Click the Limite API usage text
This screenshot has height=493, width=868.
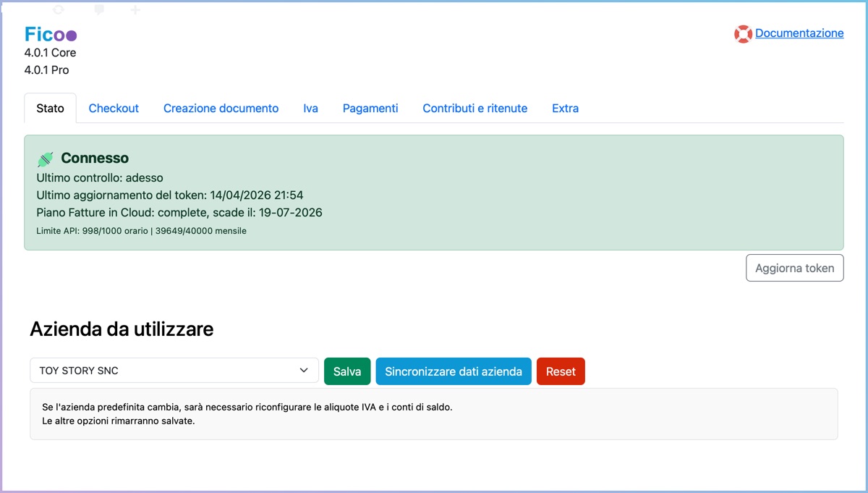pos(141,231)
